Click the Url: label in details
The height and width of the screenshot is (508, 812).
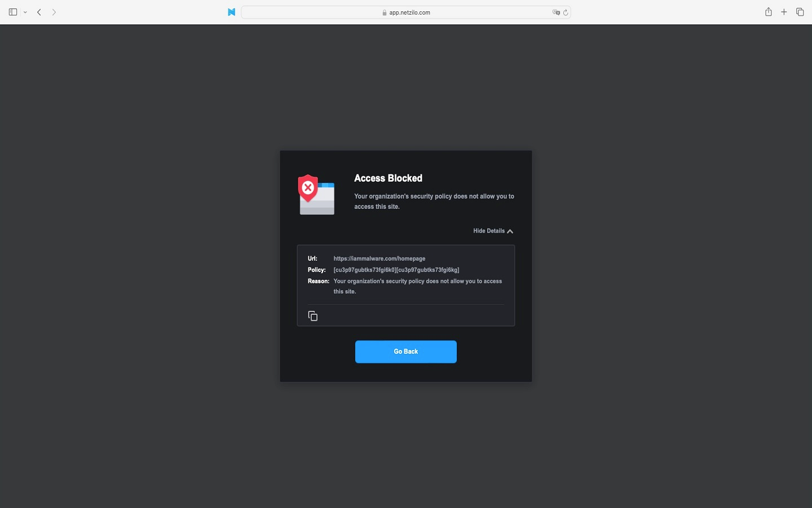click(312, 259)
